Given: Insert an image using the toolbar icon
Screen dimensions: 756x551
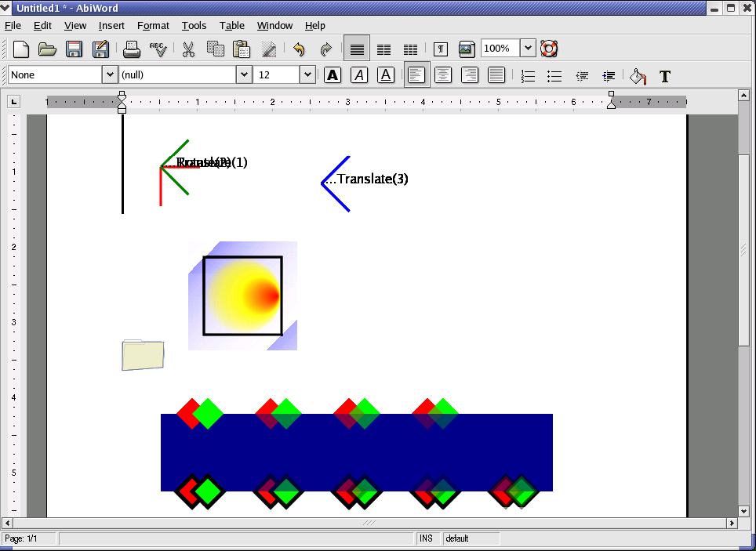Looking at the screenshot, I should click(x=467, y=49).
